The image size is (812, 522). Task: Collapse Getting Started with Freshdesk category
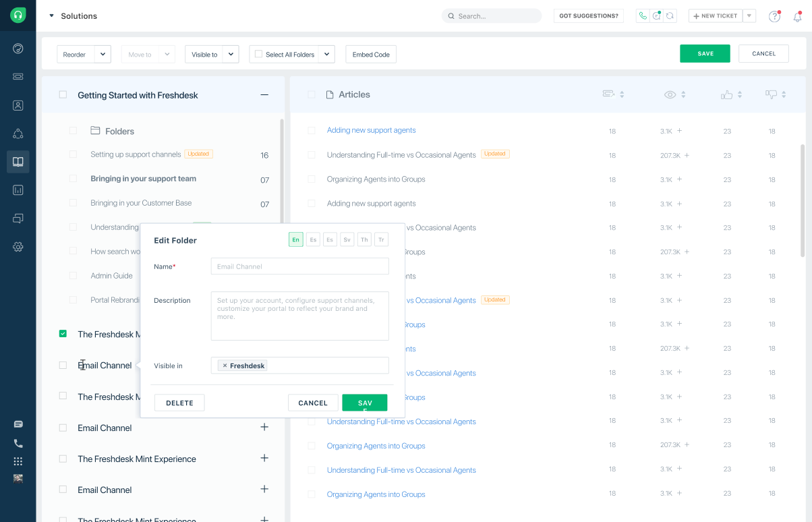pos(264,95)
